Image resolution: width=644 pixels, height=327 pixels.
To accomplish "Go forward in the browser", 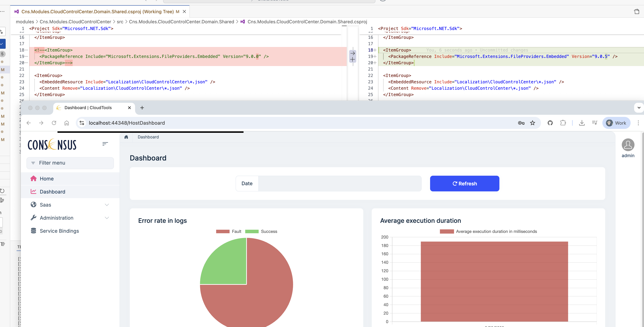I will (x=41, y=123).
